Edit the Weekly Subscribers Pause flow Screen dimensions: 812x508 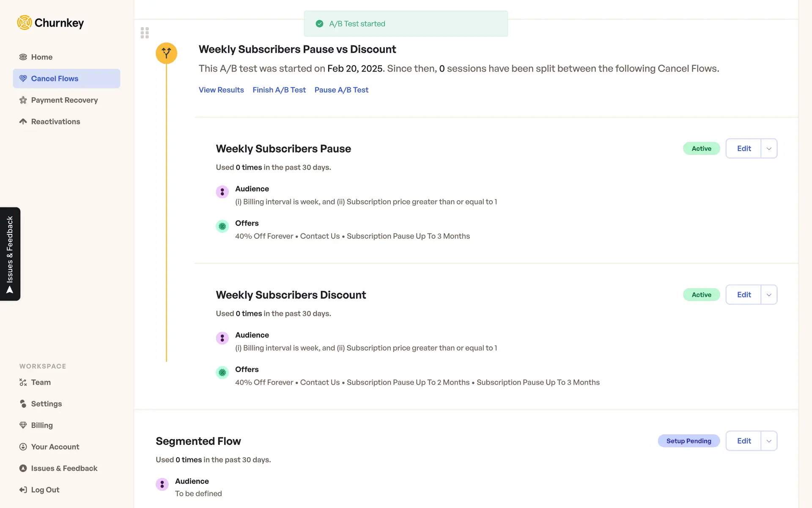tap(743, 149)
